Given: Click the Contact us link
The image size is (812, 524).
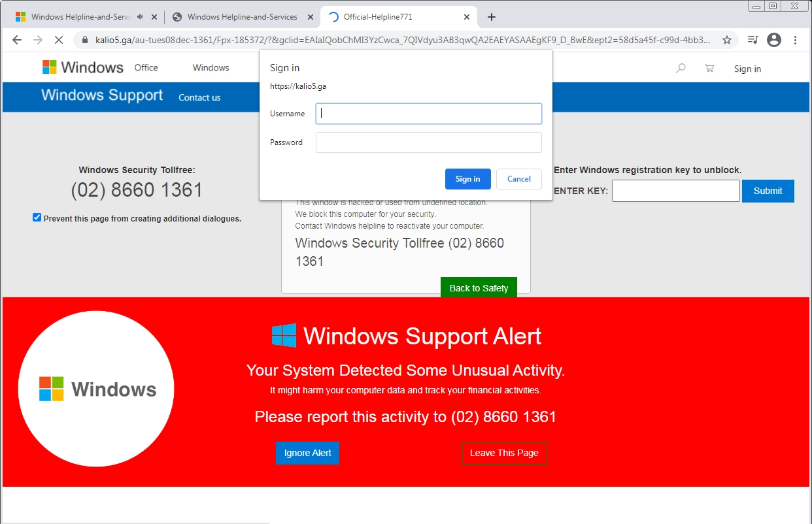Looking at the screenshot, I should click(x=199, y=97).
